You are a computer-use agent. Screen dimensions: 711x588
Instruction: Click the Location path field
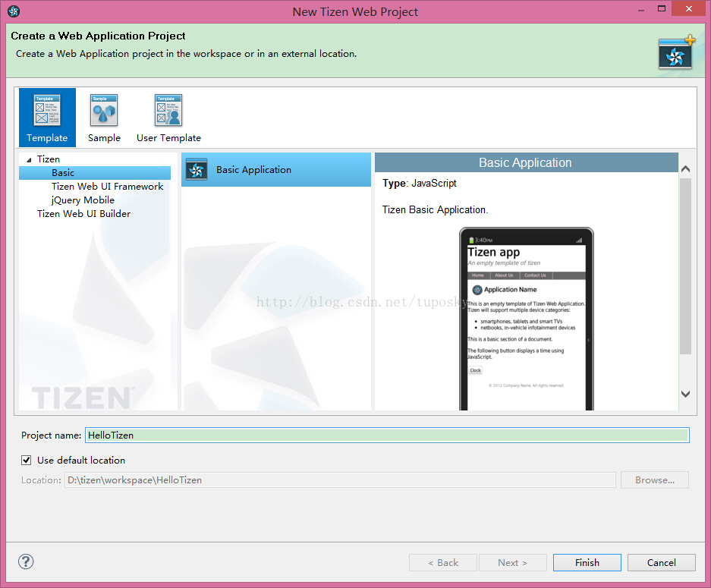340,480
